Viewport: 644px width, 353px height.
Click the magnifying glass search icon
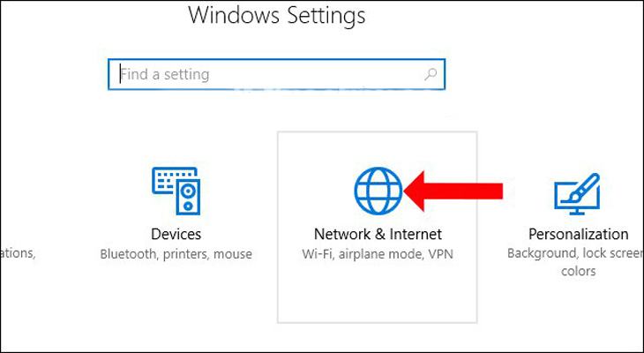tap(430, 74)
